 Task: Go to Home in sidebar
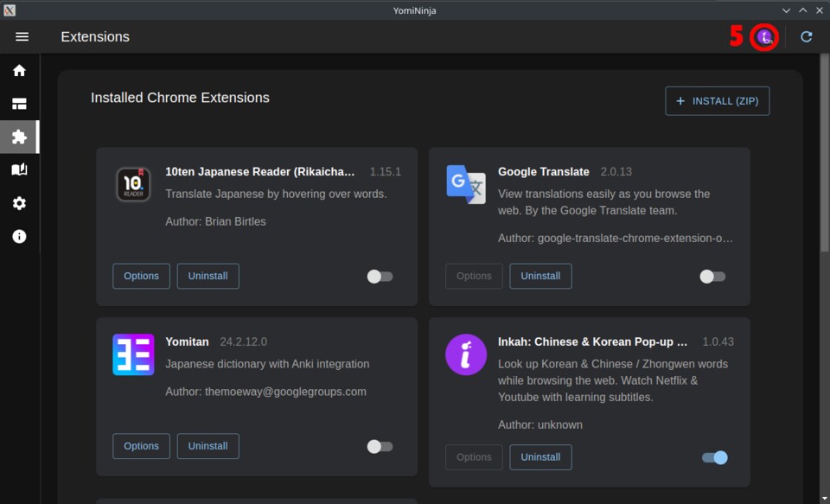click(x=19, y=71)
